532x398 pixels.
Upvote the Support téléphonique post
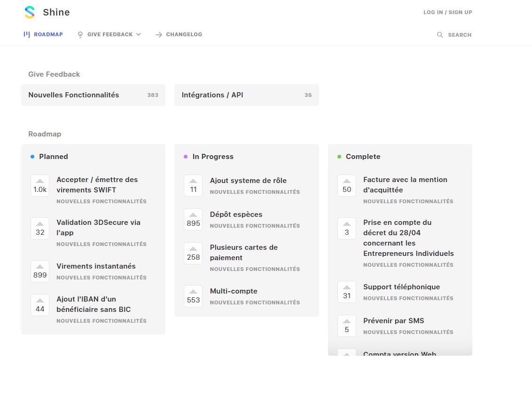coord(347,292)
